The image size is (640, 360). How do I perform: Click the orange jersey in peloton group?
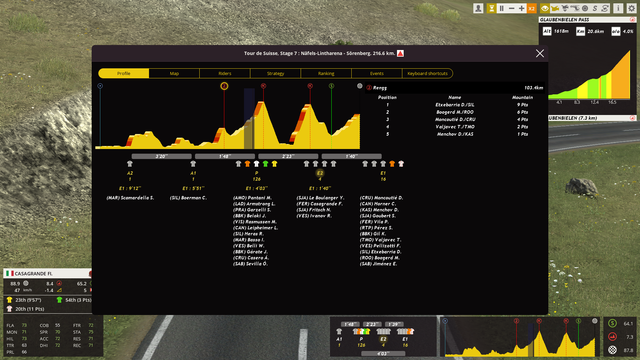[247, 164]
